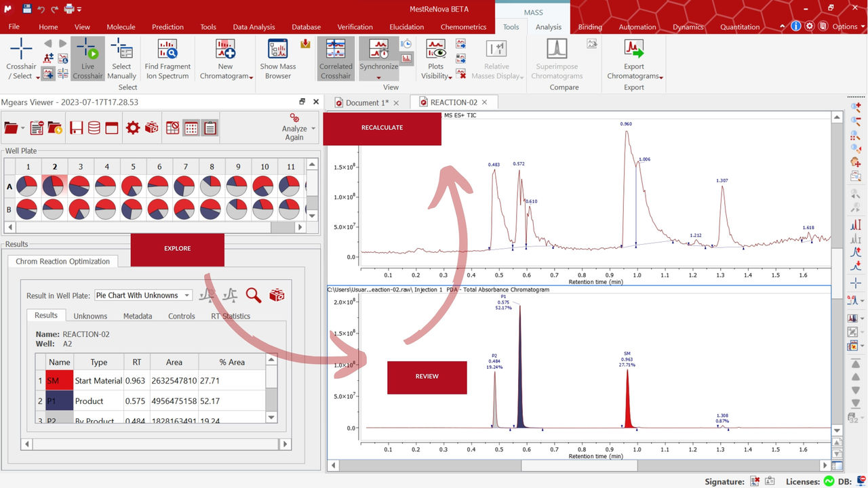The height and width of the screenshot is (488, 868).
Task: Open Find Fragment Ion Spectrum
Action: [167, 58]
